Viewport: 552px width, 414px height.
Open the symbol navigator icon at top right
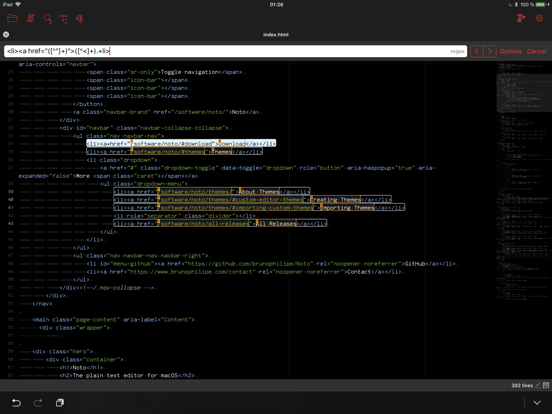521,18
